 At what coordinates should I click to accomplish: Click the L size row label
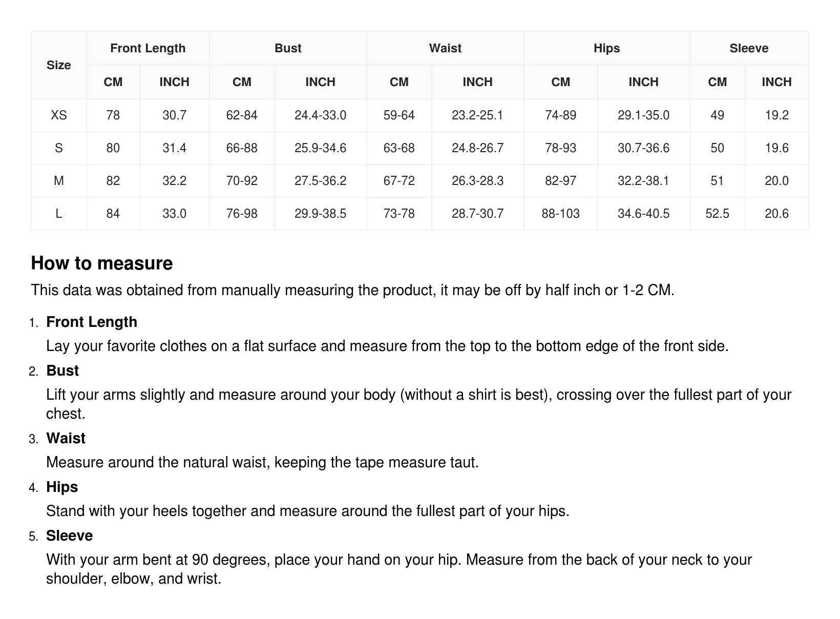click(59, 214)
